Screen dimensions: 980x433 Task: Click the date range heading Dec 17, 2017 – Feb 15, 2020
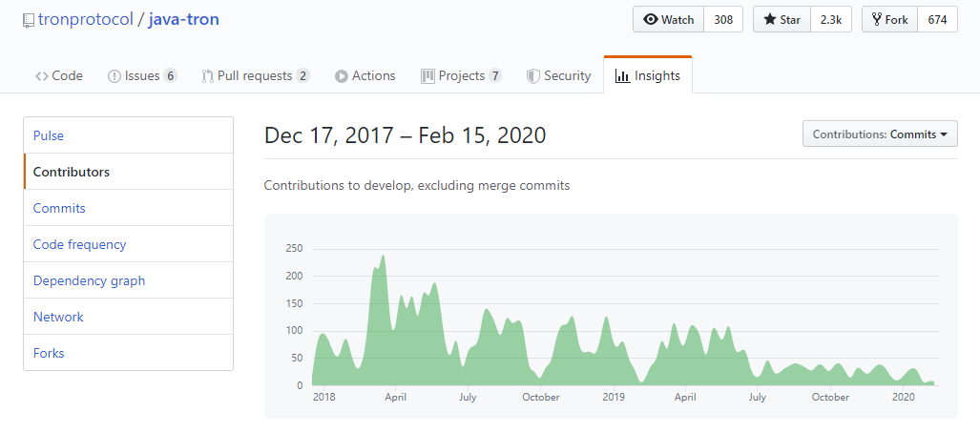pyautogui.click(x=405, y=135)
